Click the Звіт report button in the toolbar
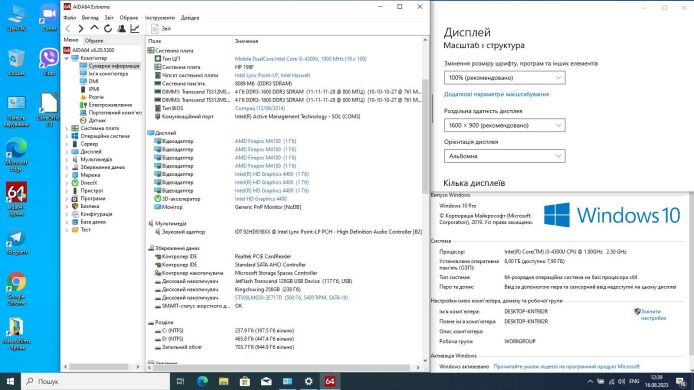Screen dimensions: 694x390 [161, 29]
